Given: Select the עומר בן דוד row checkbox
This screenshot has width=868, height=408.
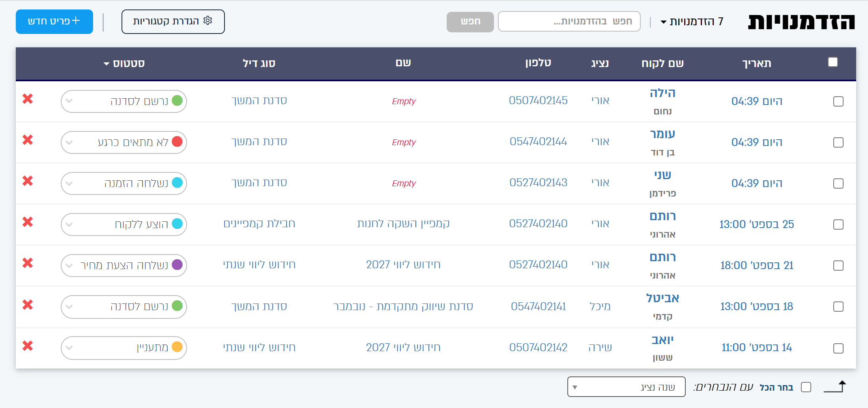Looking at the screenshot, I should point(838,142).
